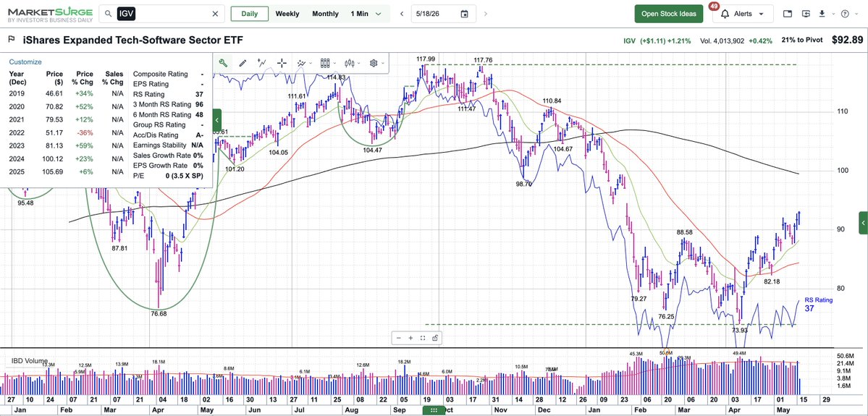
Task: View the 49 alerts notification badge
Action: 714,6
